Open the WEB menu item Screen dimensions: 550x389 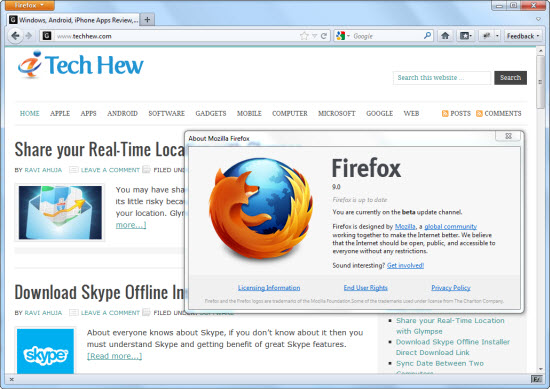pos(411,113)
